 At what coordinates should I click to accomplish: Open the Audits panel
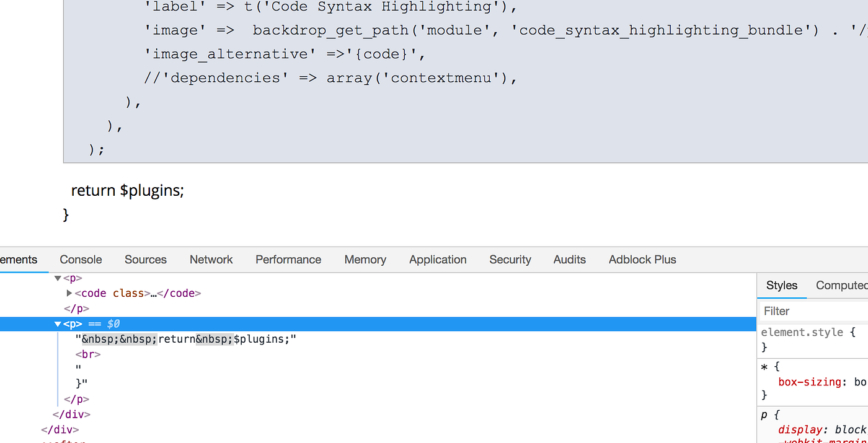coord(569,260)
